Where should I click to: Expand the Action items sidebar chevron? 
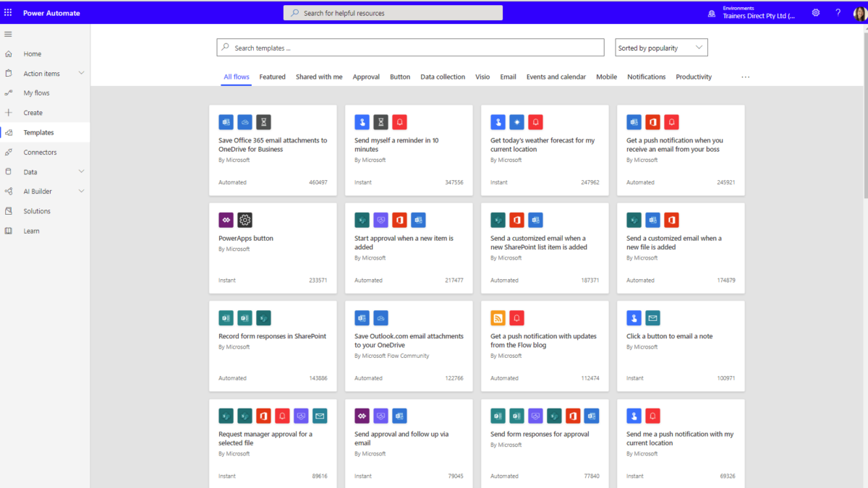pyautogui.click(x=82, y=73)
